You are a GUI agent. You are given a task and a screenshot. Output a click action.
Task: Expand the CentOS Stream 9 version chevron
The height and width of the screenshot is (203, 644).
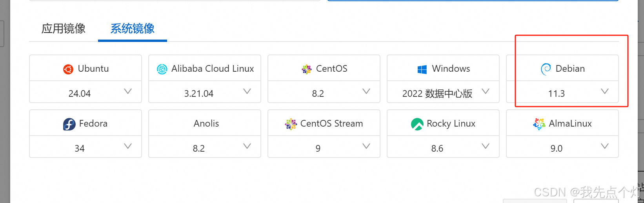[x=366, y=146]
